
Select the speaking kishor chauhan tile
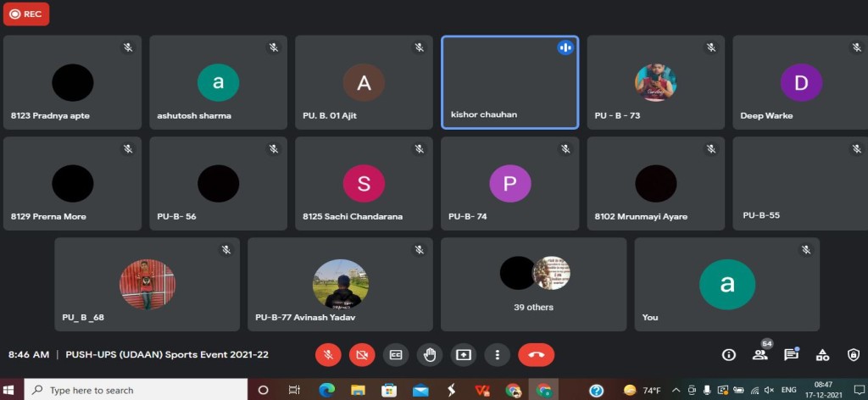pyautogui.click(x=509, y=82)
